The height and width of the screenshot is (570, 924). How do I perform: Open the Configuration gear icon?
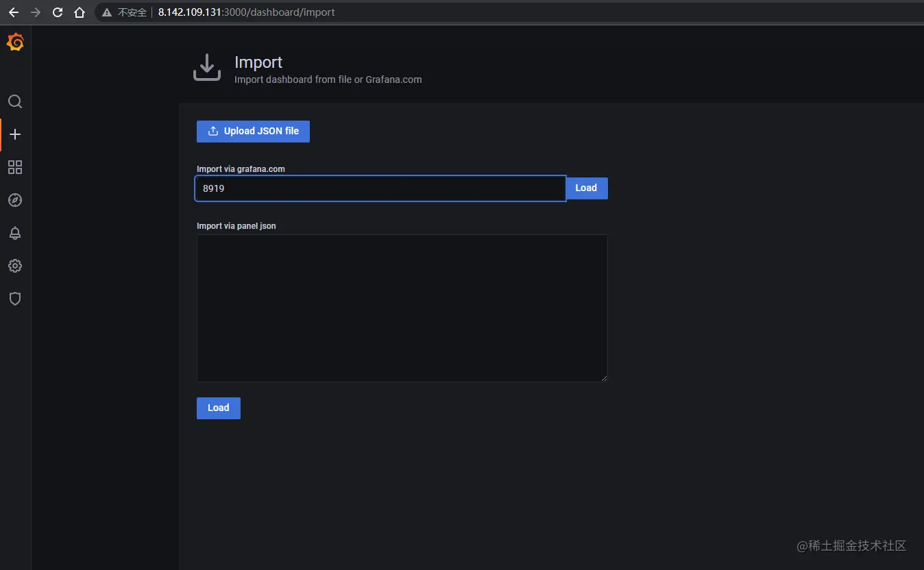(15, 266)
